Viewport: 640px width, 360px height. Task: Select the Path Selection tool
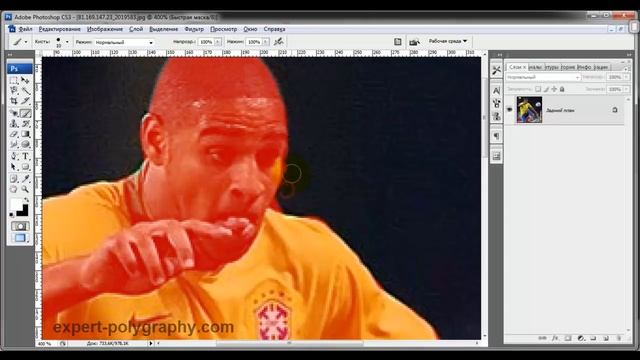pos(14,167)
